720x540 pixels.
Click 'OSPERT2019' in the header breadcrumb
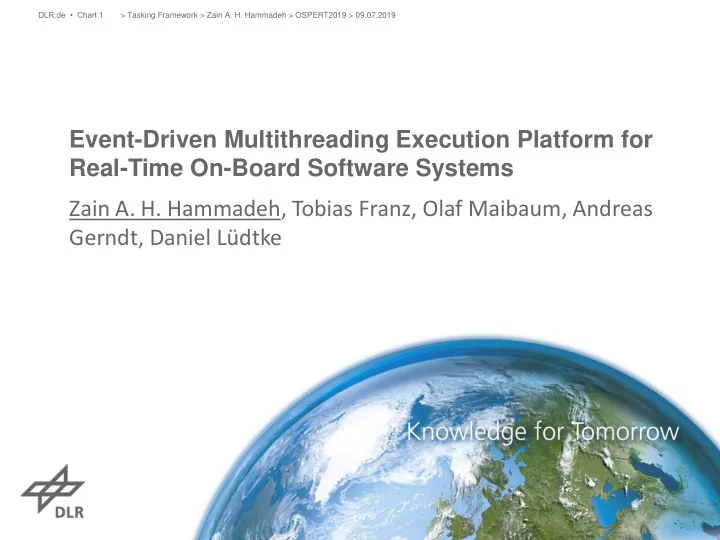point(321,15)
